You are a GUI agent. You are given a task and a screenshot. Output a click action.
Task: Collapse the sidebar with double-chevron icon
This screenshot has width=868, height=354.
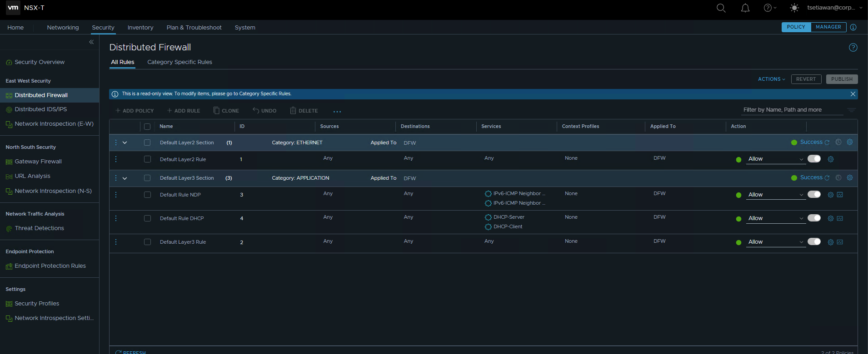91,42
